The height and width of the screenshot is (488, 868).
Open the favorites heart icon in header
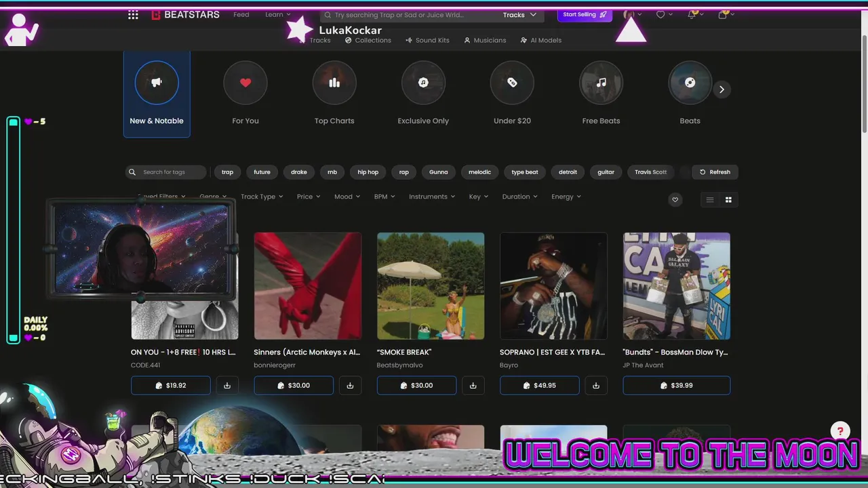pos(660,14)
